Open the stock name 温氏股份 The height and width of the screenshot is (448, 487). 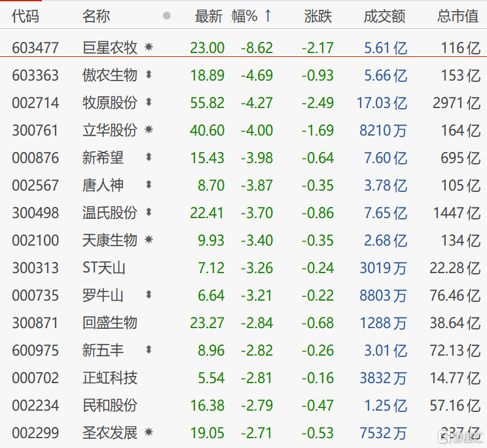(109, 213)
